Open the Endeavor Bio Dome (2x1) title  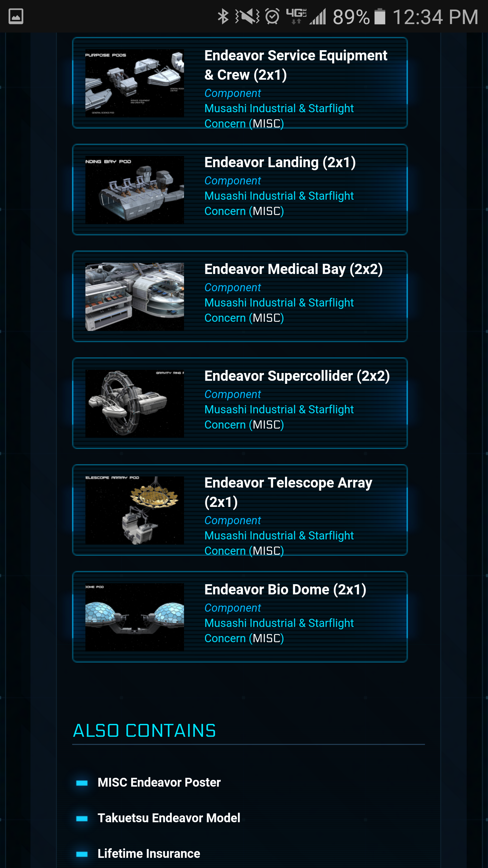(285, 590)
